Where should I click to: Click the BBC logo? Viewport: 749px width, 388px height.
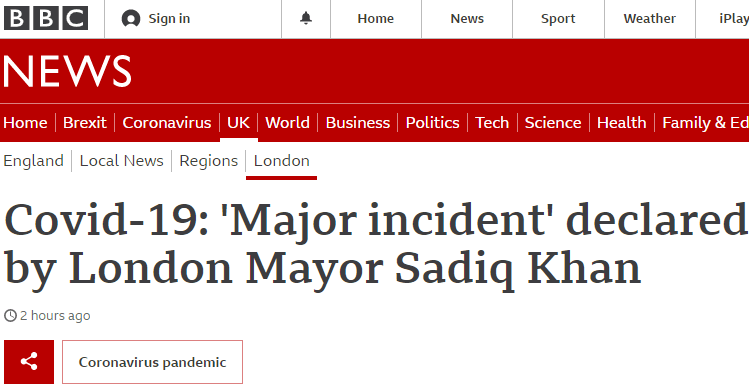click(x=46, y=18)
